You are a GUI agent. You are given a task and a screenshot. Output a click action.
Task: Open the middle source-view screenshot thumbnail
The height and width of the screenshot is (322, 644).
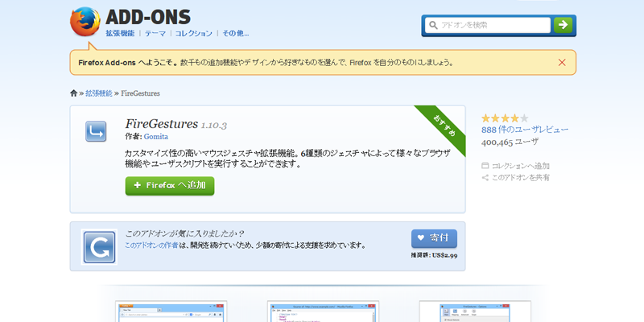point(323,312)
